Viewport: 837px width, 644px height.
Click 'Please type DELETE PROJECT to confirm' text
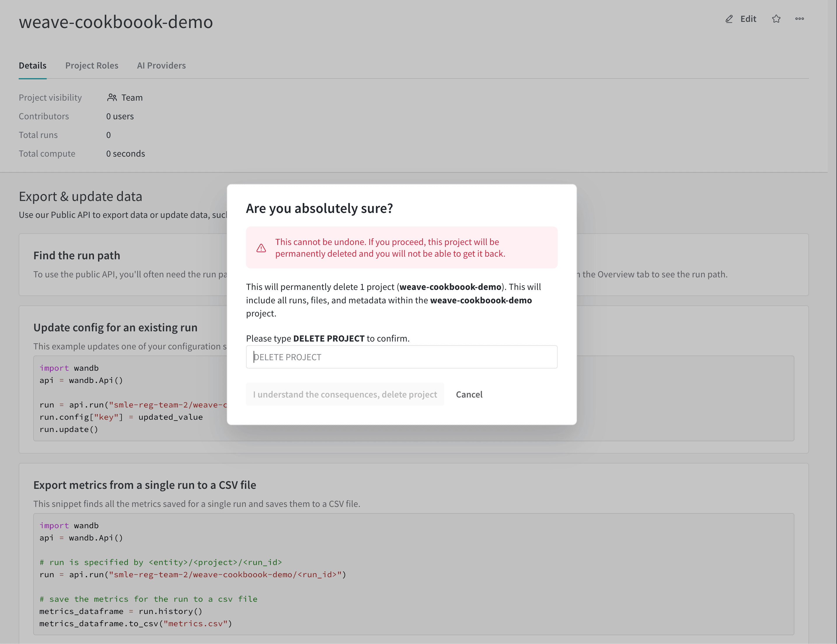pyautogui.click(x=328, y=338)
